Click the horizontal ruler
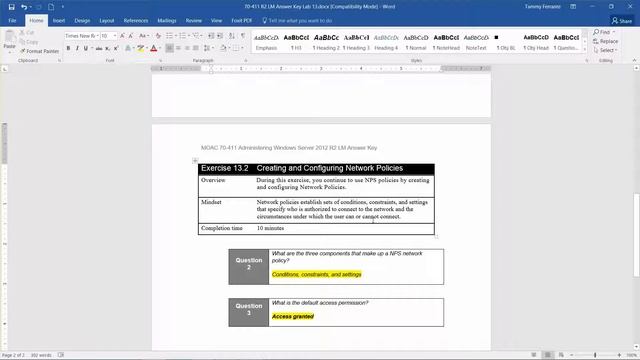Screen dimensions: 640x360 pyautogui.click(x=321, y=69)
